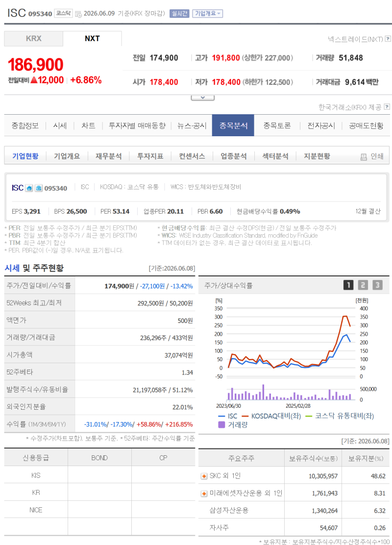Open the 투자자별 매매동향 tab

pos(137,125)
